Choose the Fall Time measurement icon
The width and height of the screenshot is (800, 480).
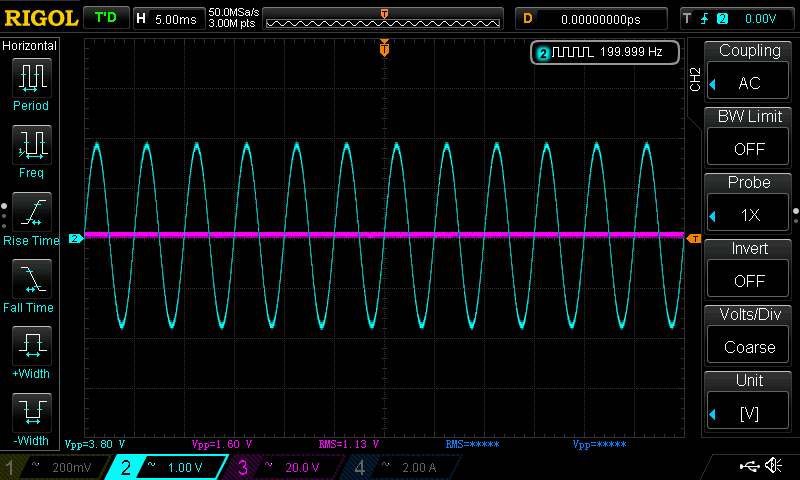point(32,279)
